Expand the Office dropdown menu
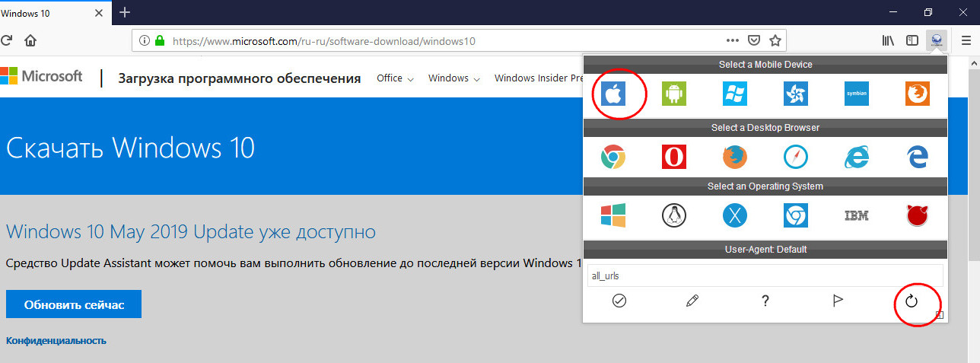The height and width of the screenshot is (363, 980). (395, 78)
